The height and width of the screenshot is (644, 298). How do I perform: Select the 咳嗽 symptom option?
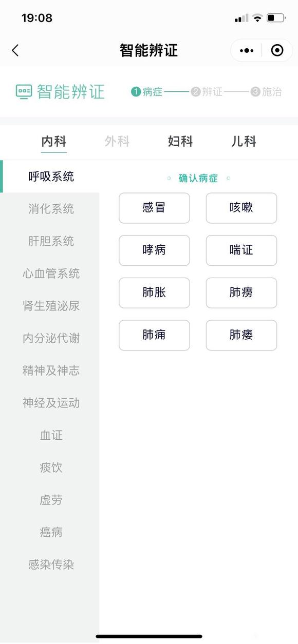click(x=241, y=208)
